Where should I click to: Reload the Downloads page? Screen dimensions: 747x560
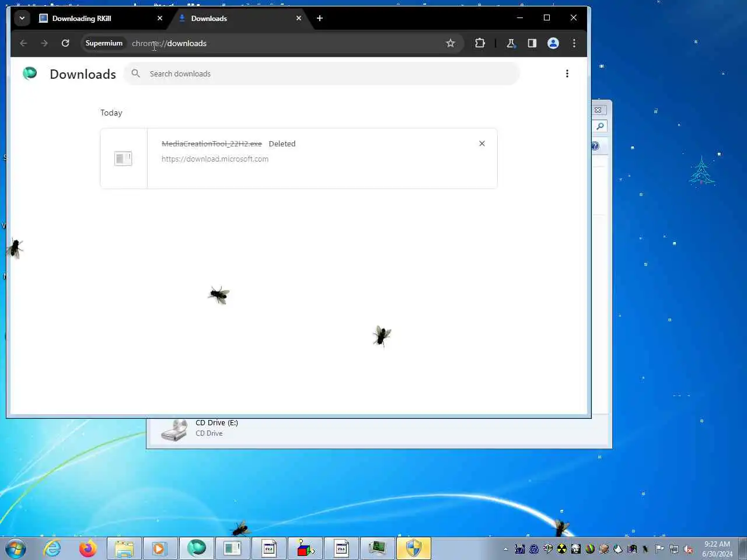pyautogui.click(x=65, y=43)
